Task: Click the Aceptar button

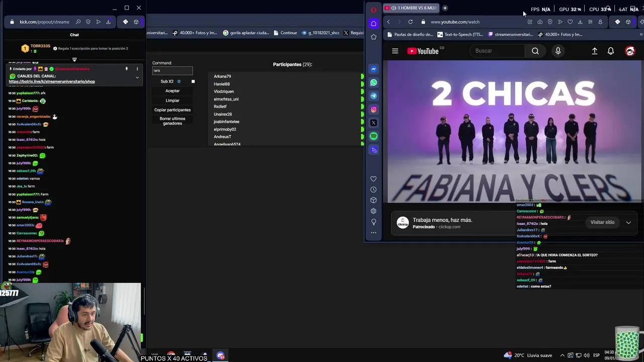Action: [x=173, y=91]
